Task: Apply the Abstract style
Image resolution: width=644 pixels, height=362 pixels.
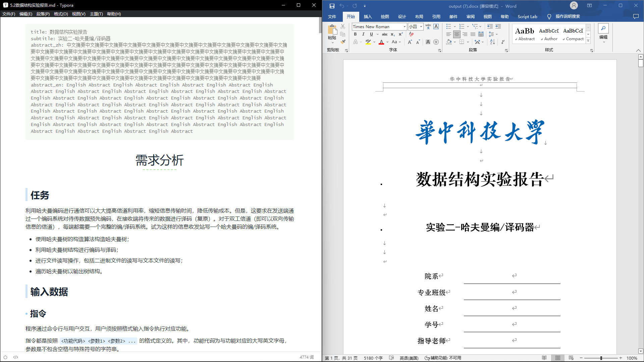Action: 525,34
